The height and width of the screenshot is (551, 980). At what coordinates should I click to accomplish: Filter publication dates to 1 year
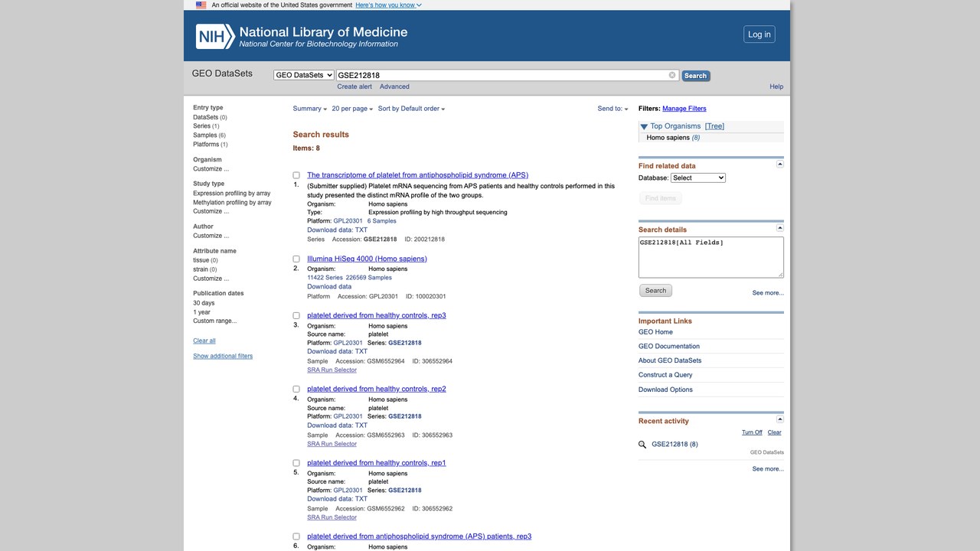pyautogui.click(x=201, y=312)
